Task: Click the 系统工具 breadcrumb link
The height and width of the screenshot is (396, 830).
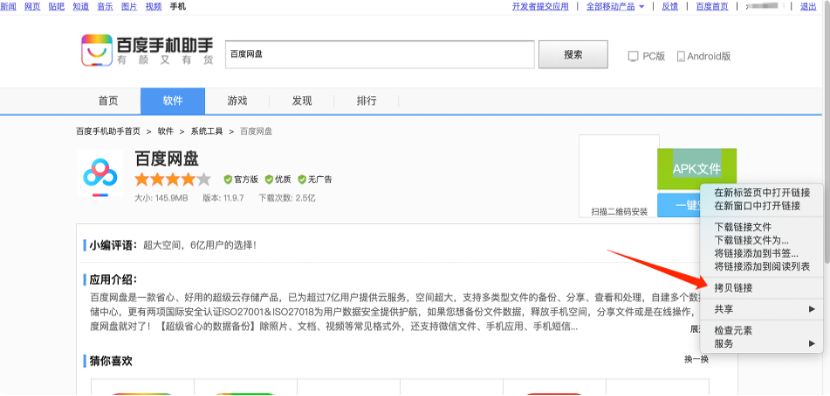Action: pos(207,131)
